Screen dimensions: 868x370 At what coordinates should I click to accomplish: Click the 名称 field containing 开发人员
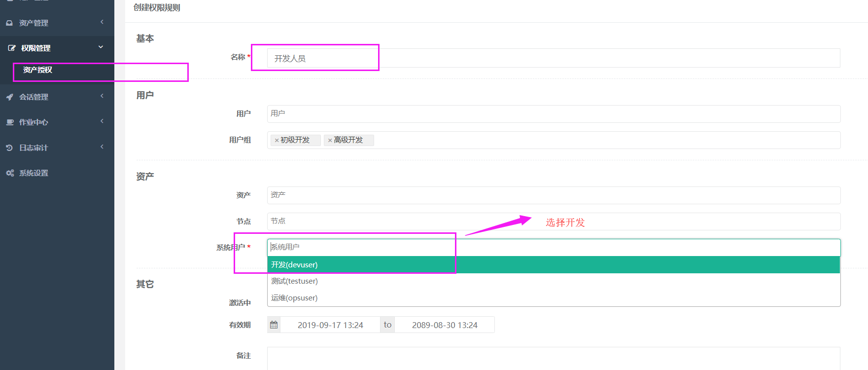554,58
